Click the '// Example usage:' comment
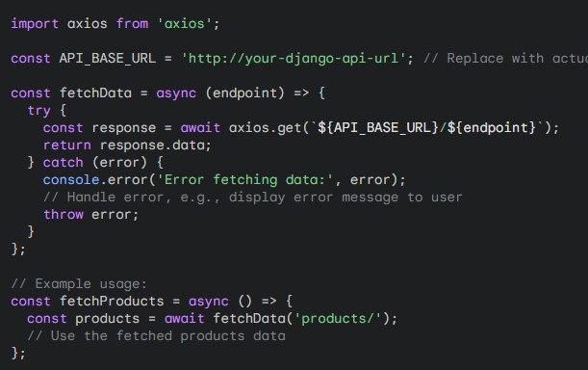Viewport: 588px width, 370px height. coord(79,284)
